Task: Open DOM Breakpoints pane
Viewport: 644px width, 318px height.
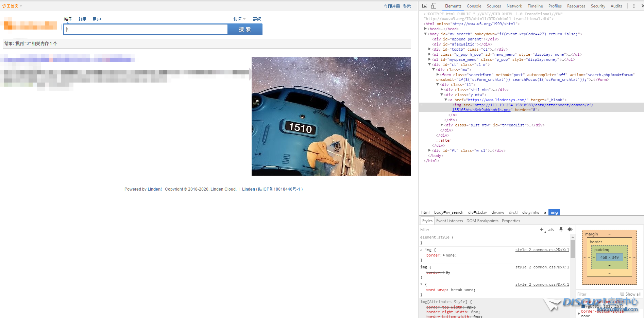Action: [x=482, y=221]
